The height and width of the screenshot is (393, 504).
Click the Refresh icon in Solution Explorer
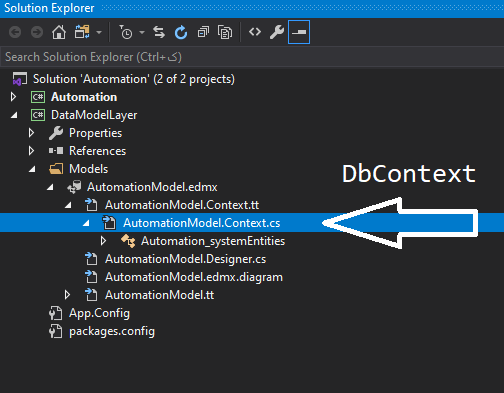click(181, 32)
